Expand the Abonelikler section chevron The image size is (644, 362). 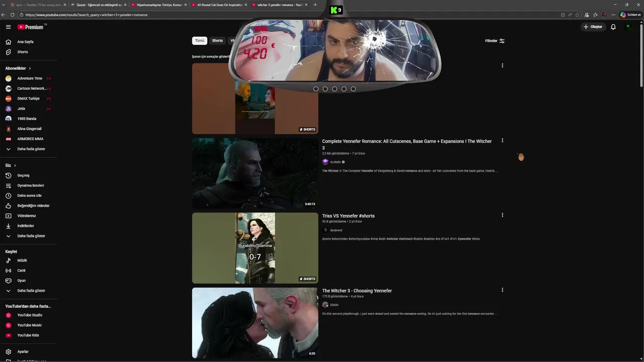point(30,68)
